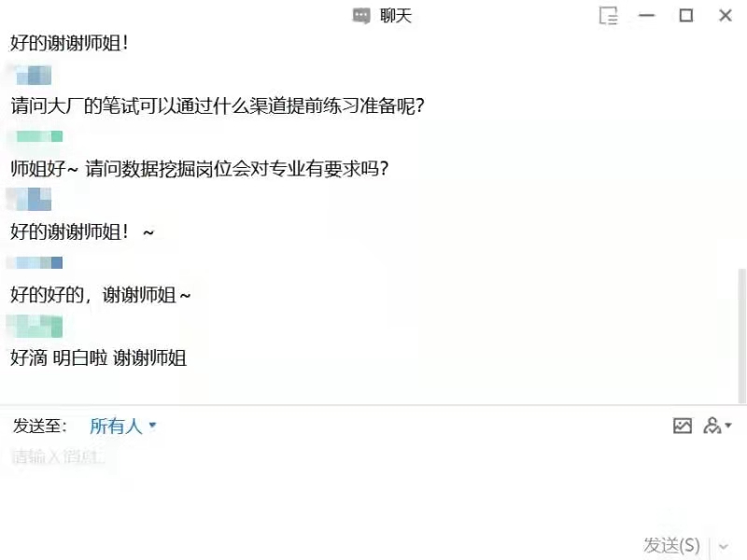Select the message 好滴 明白啦 谢谢师姐
The height and width of the screenshot is (560, 747).
coord(98,358)
